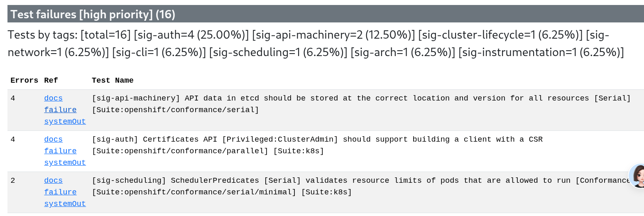
Task: Click the error count for the SchedulerPredicates row
Action: click(x=13, y=181)
